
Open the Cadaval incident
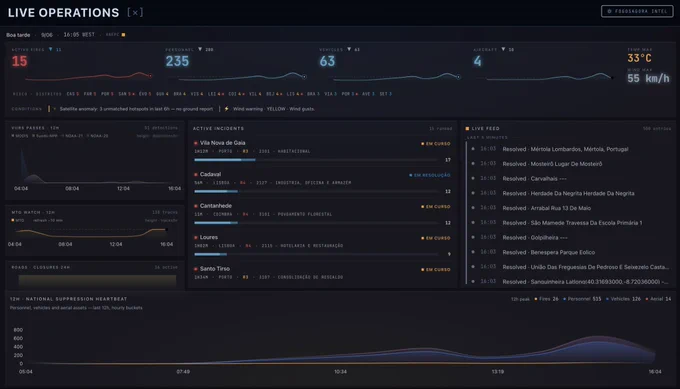tap(322, 183)
